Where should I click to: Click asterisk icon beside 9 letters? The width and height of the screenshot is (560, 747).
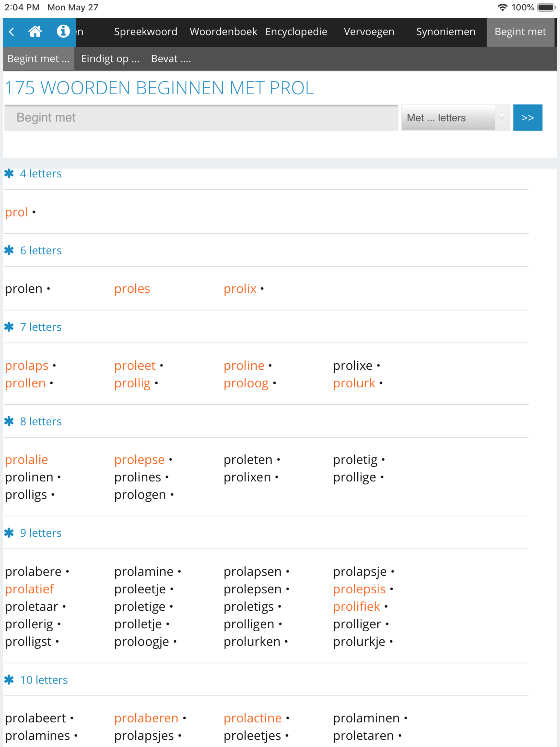[9, 533]
